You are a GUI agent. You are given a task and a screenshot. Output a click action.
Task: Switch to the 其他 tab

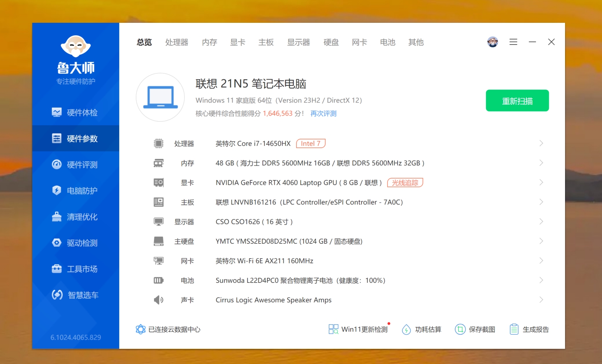(416, 42)
